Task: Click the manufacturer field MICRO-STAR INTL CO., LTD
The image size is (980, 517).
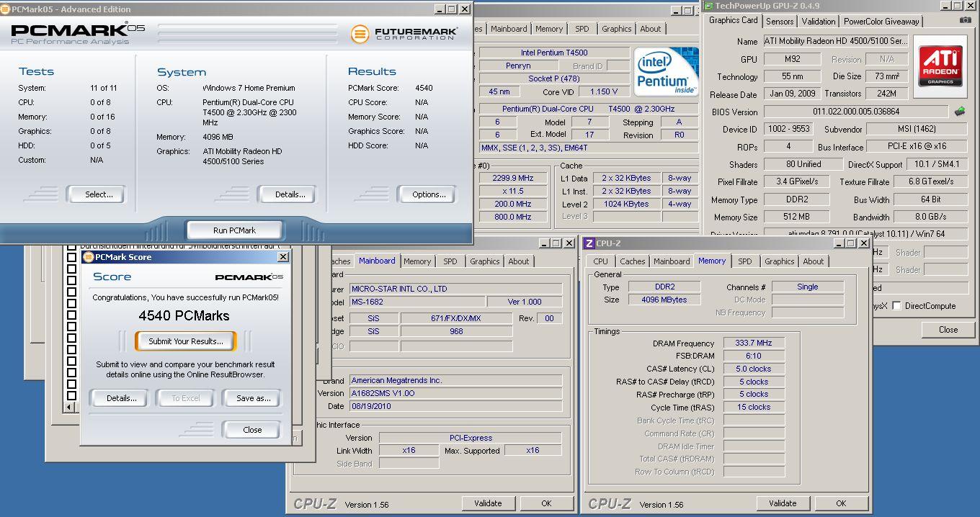Action: [x=455, y=289]
